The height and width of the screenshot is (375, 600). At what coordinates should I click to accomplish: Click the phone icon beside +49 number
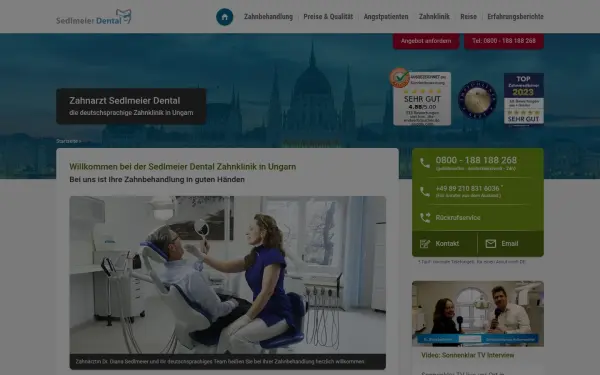(425, 192)
